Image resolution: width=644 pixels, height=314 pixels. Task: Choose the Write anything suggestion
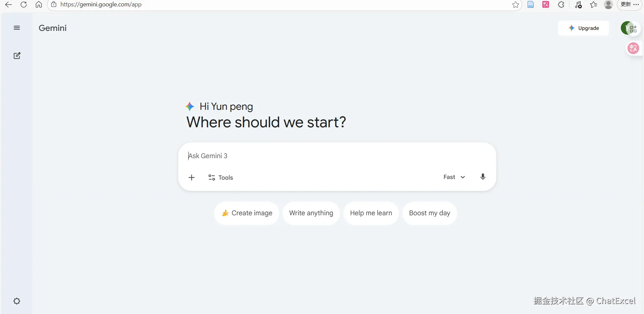point(311,213)
